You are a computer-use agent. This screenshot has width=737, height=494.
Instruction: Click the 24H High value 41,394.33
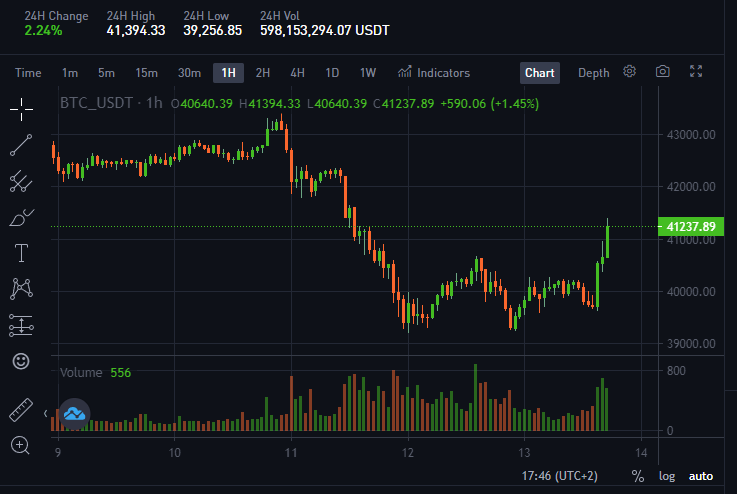(136, 31)
